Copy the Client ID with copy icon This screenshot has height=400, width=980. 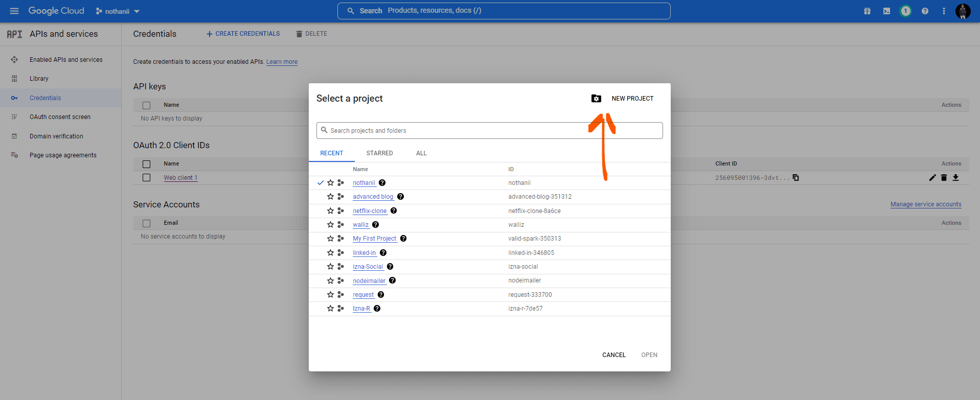[x=795, y=177]
